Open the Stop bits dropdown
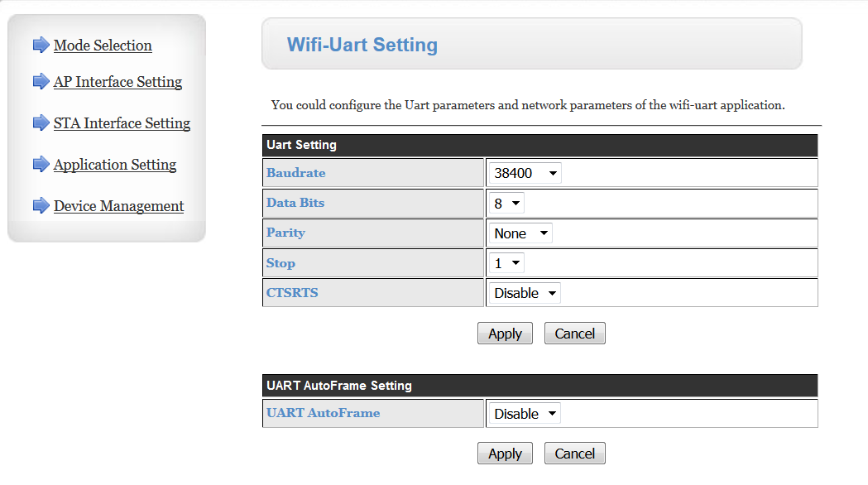This screenshot has width=868, height=485. click(x=506, y=263)
